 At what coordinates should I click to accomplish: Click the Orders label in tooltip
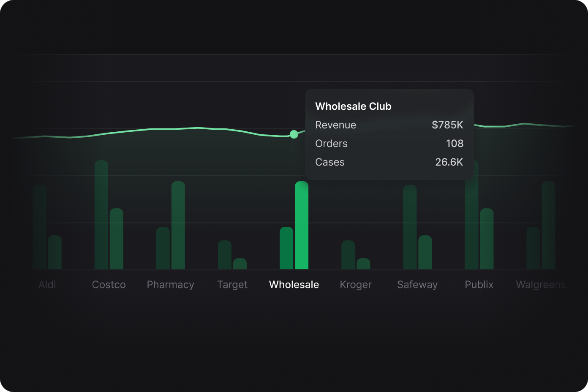(x=331, y=144)
